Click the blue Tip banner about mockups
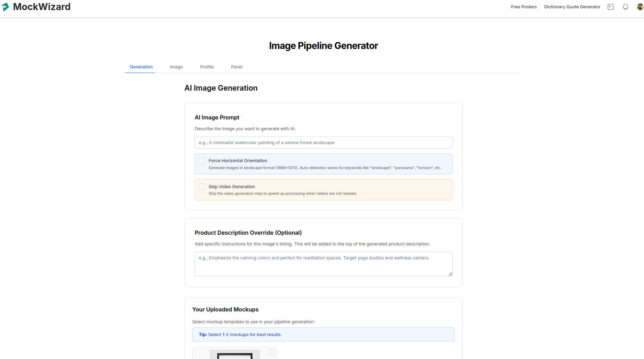Image resolution: width=644 pixels, height=359 pixels. tap(323, 334)
